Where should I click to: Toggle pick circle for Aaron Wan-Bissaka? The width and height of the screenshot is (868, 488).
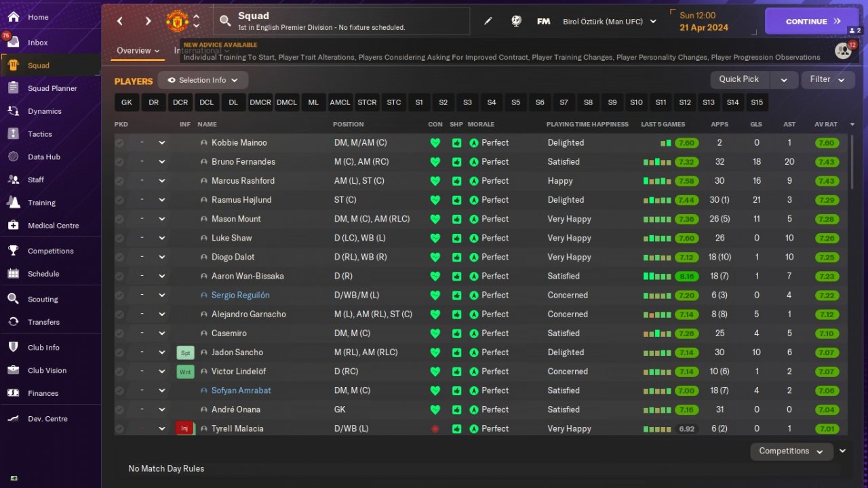(120, 276)
